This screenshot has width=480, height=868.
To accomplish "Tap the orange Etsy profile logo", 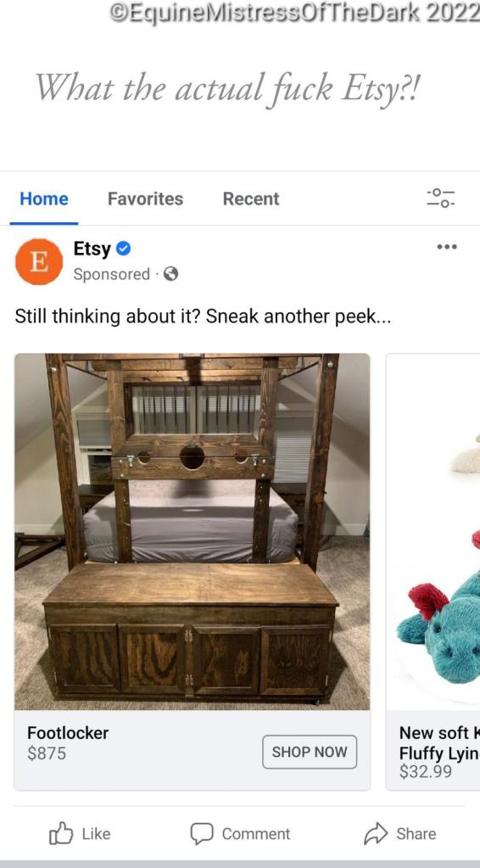I will click(39, 261).
